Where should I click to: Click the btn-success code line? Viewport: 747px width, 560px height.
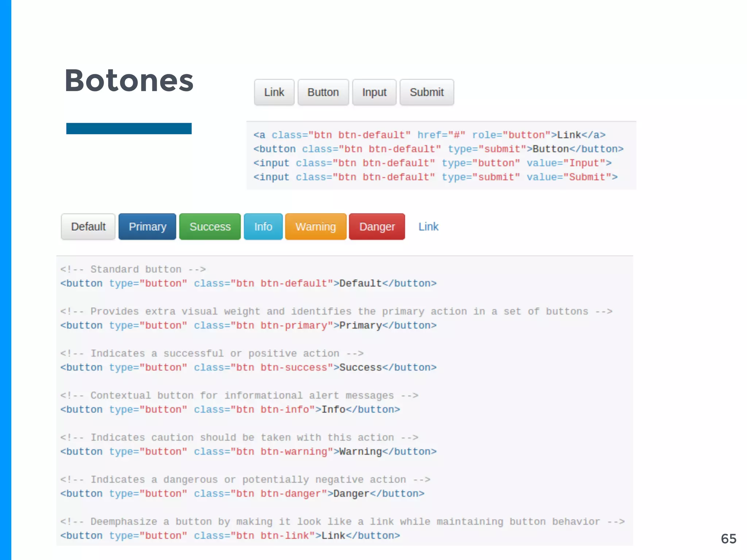pos(248,367)
